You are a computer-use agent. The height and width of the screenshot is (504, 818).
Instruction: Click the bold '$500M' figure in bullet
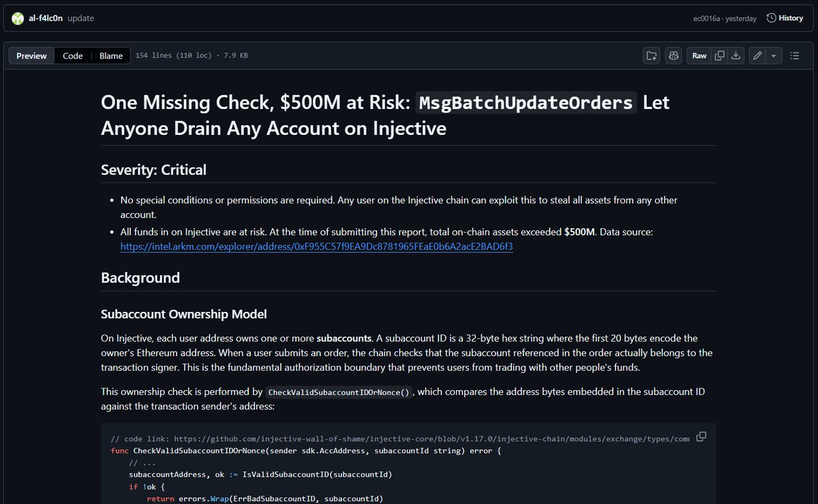[579, 232]
